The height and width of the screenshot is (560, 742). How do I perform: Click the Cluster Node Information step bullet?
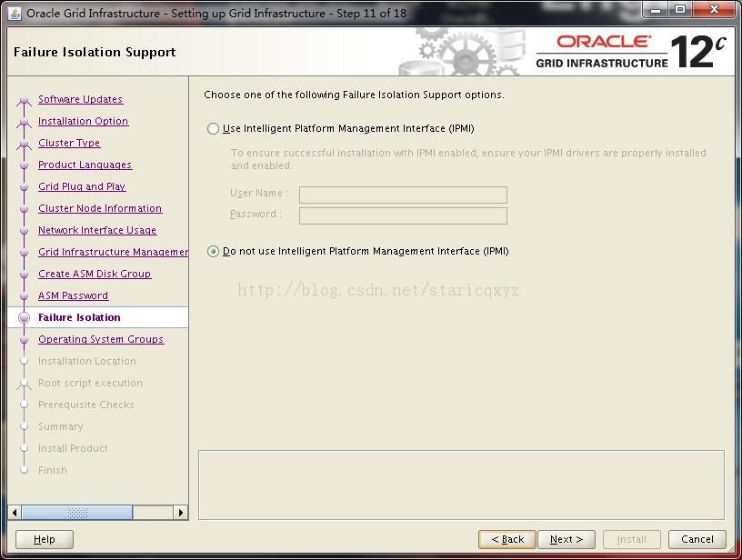pyautogui.click(x=25, y=209)
